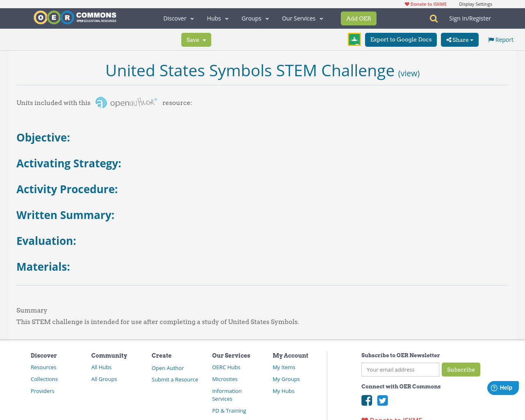Image resolution: width=525 pixels, height=420 pixels.
Task: Click the email address input field
Action: [x=400, y=369]
